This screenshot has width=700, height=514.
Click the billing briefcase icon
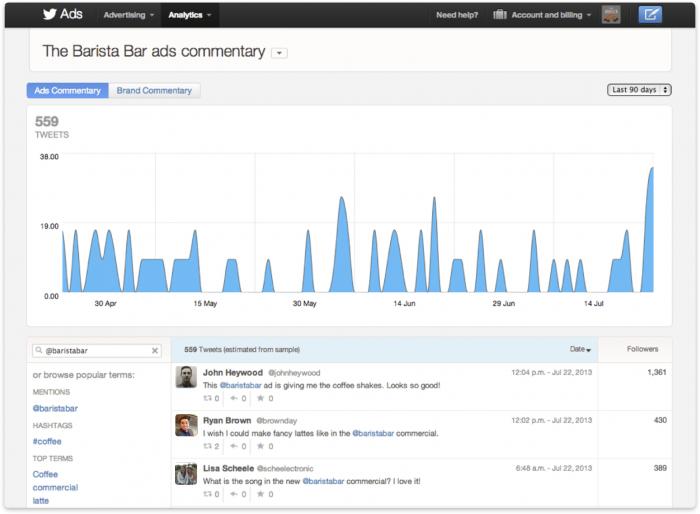(500, 15)
